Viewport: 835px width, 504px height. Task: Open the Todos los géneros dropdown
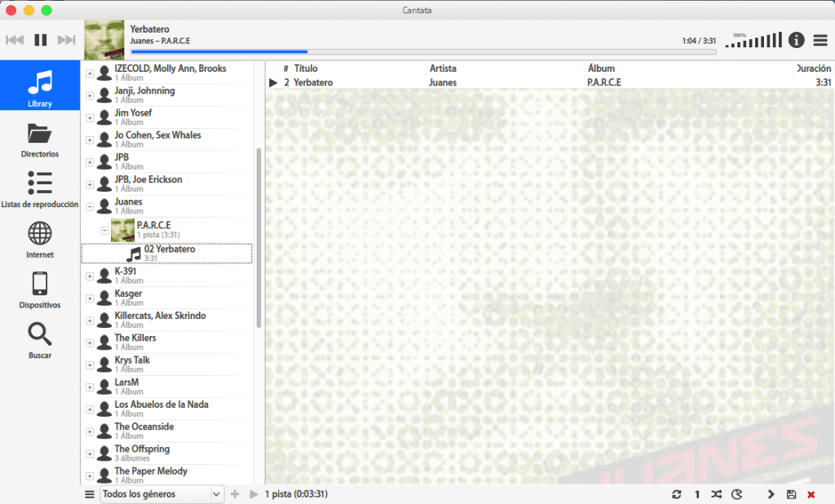[161, 494]
